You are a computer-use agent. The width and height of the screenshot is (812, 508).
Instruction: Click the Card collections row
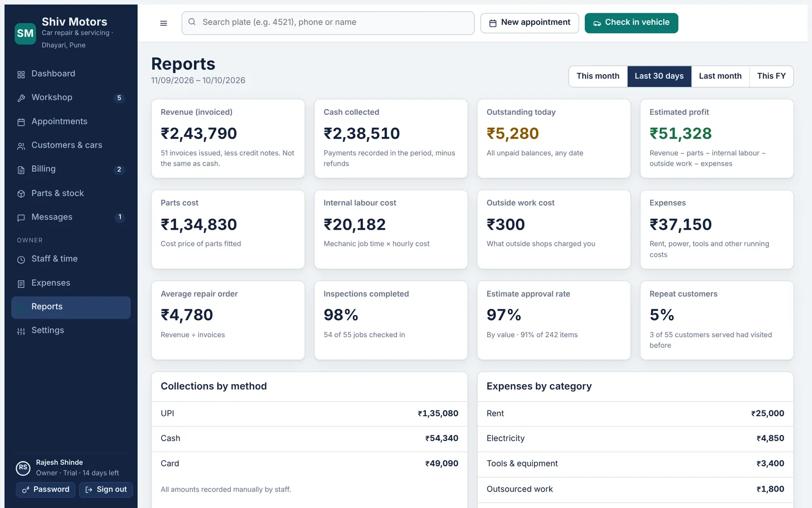(x=310, y=464)
